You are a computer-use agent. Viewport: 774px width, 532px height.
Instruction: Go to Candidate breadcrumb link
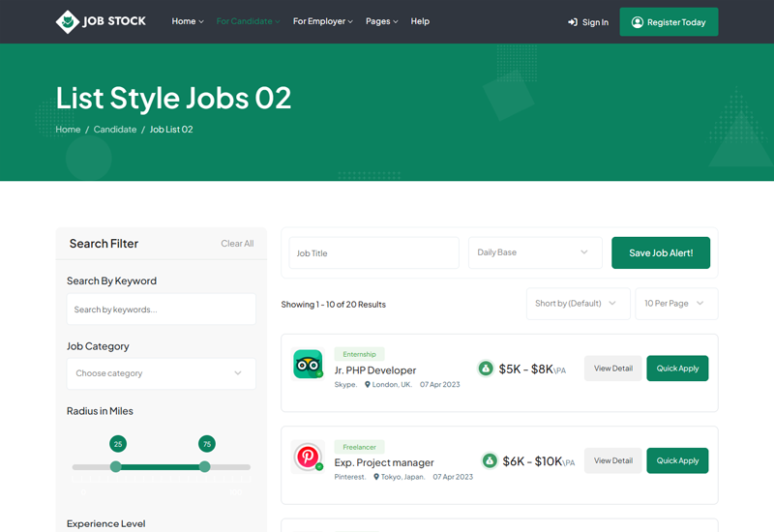115,130
